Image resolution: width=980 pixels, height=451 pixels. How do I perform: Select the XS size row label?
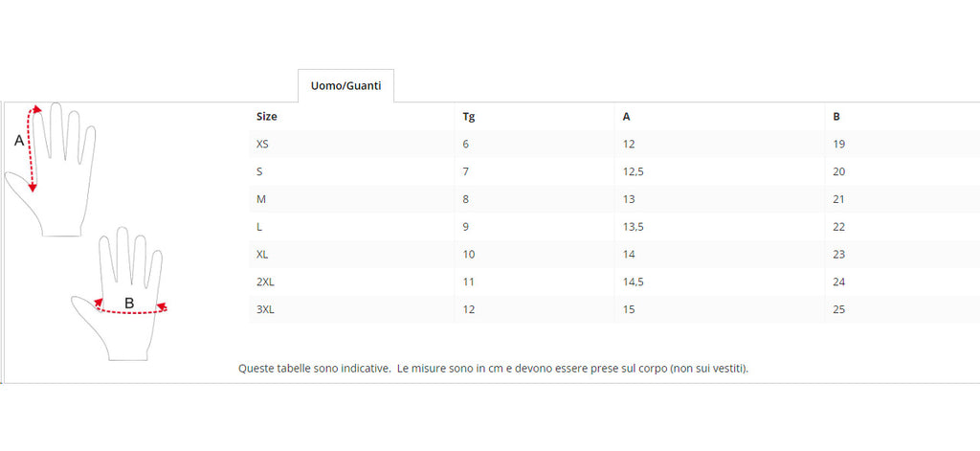pyautogui.click(x=263, y=145)
